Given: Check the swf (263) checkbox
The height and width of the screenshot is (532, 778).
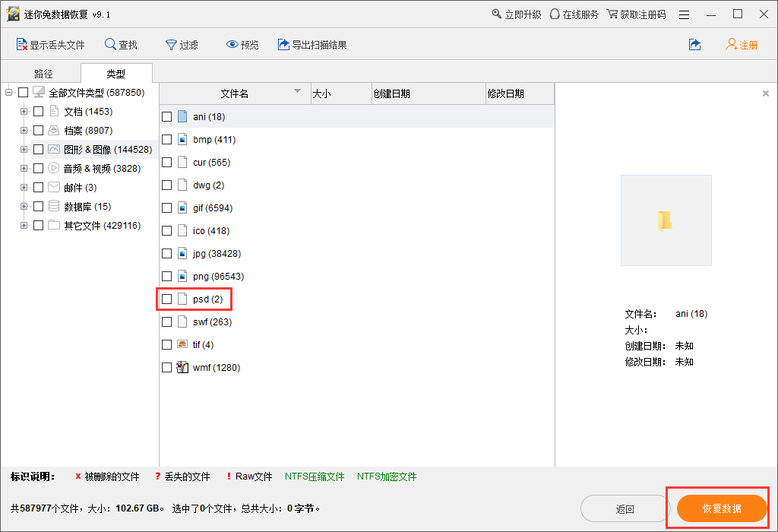Looking at the screenshot, I should point(166,322).
